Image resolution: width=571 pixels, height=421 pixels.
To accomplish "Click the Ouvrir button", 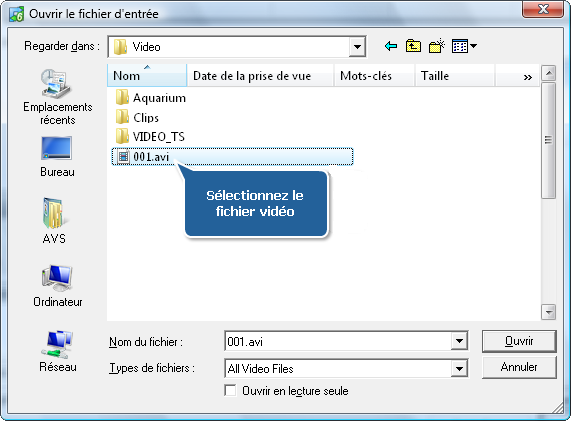I will [519, 341].
